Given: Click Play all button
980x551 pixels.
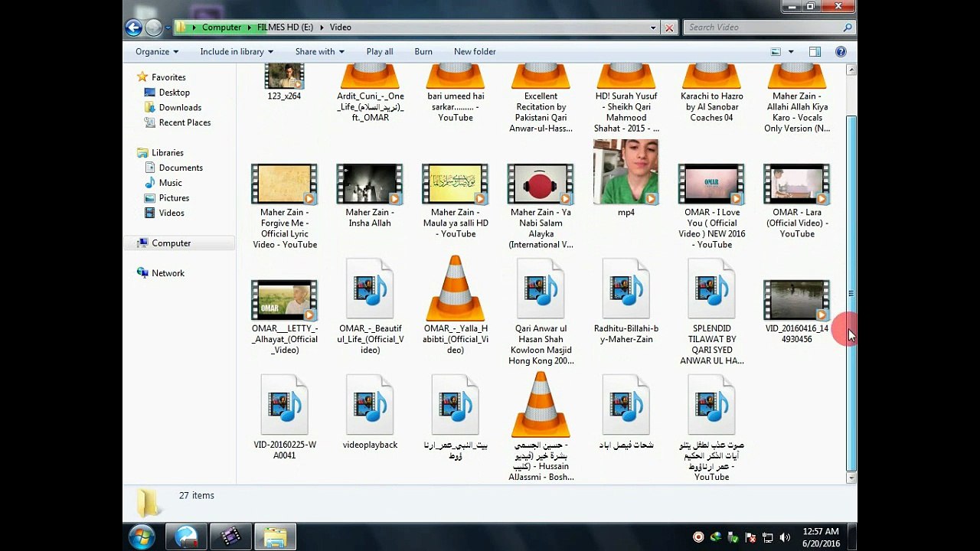Looking at the screenshot, I should 380,51.
